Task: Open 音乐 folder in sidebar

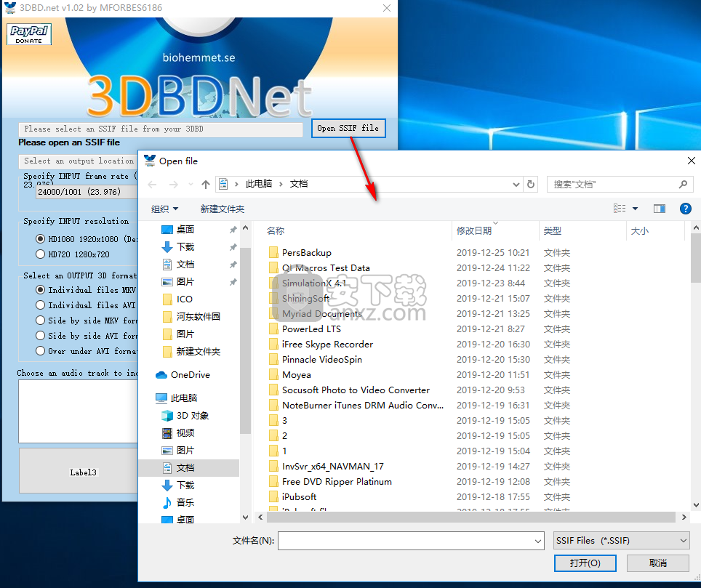Action: (x=185, y=503)
